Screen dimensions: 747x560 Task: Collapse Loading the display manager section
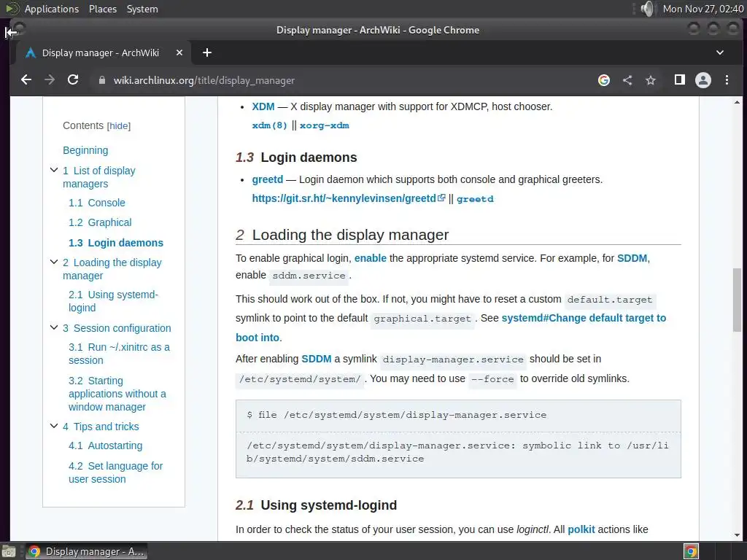point(54,262)
